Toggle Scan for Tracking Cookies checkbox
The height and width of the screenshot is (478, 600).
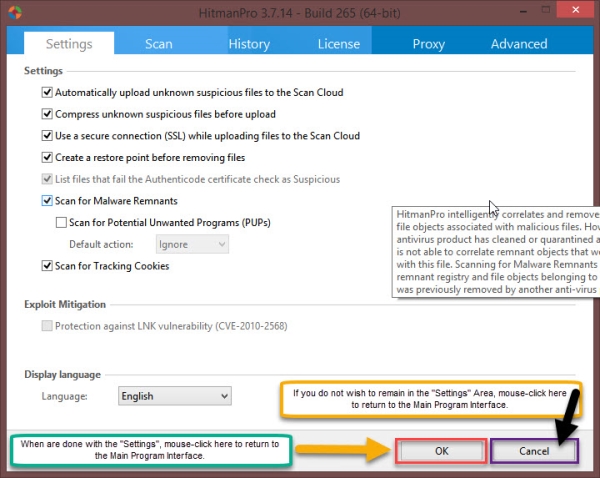click(47, 266)
